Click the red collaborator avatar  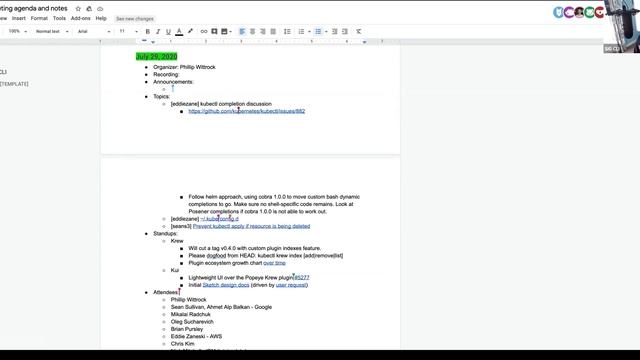(x=599, y=12)
